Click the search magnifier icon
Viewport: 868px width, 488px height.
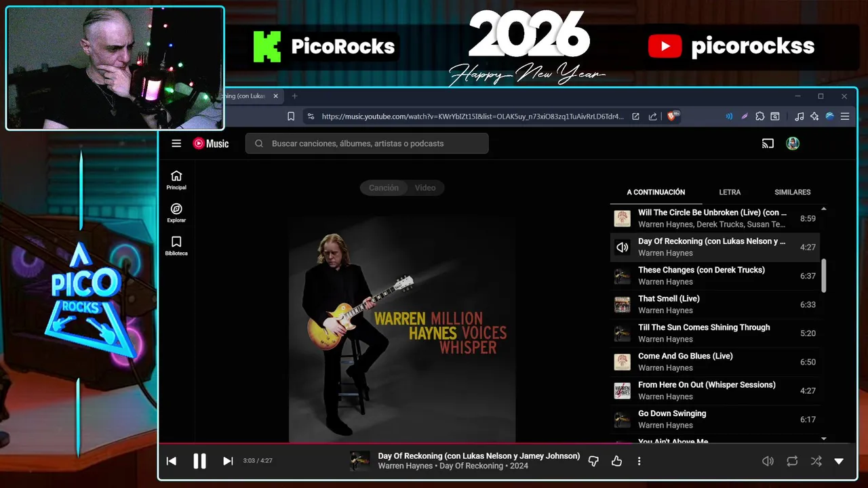point(259,143)
